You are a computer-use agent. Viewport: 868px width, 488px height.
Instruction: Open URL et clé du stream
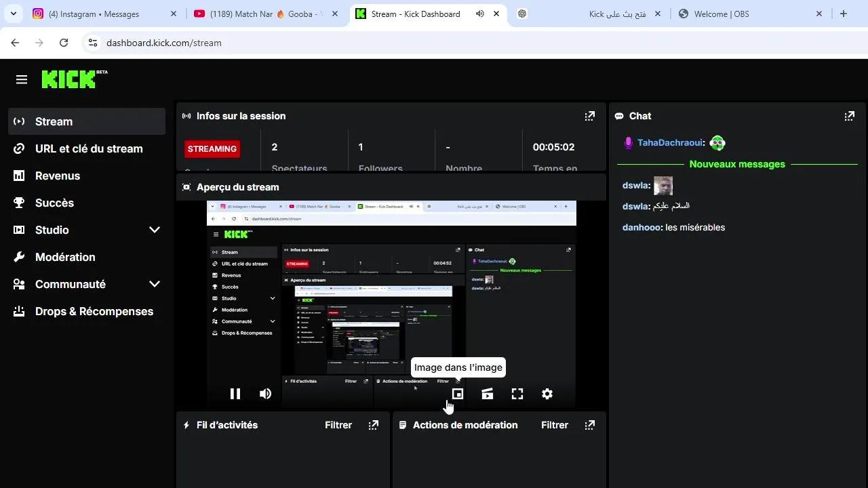coord(87,148)
